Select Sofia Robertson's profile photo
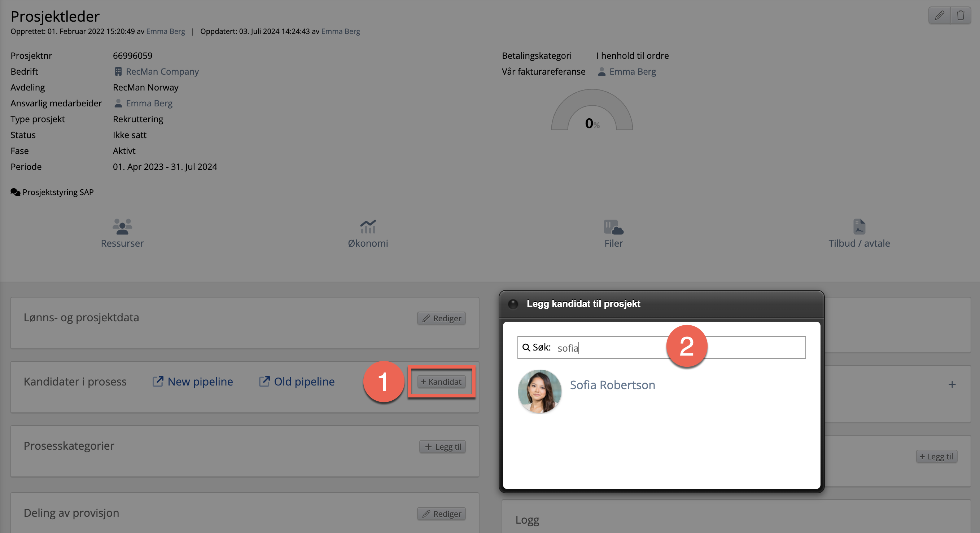This screenshot has height=533, width=980. coord(539,391)
